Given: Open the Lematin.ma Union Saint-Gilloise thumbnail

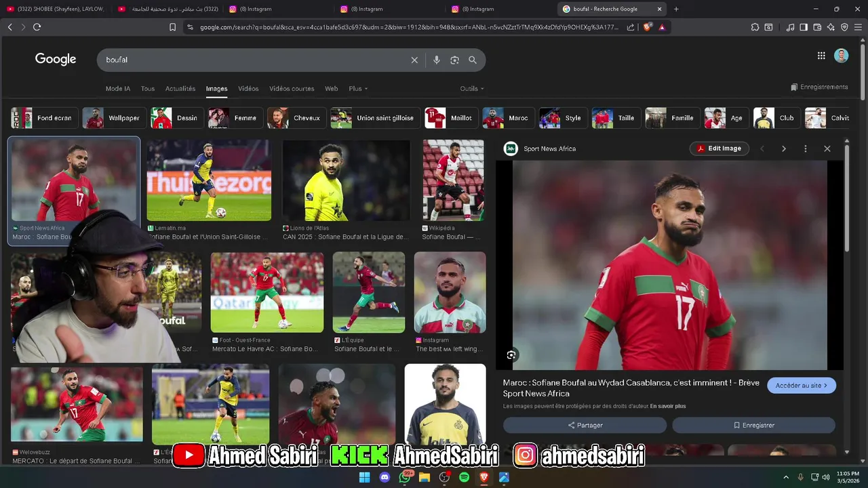Looking at the screenshot, I should [x=209, y=180].
